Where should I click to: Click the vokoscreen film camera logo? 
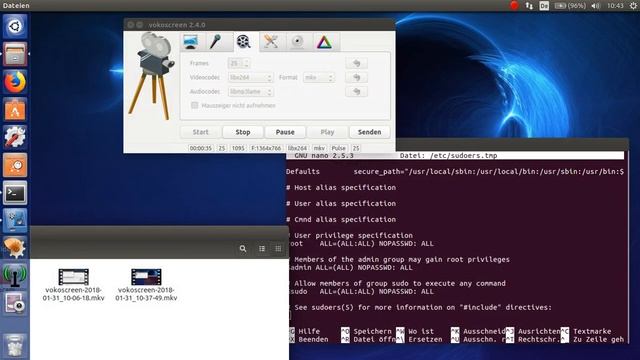click(151, 76)
